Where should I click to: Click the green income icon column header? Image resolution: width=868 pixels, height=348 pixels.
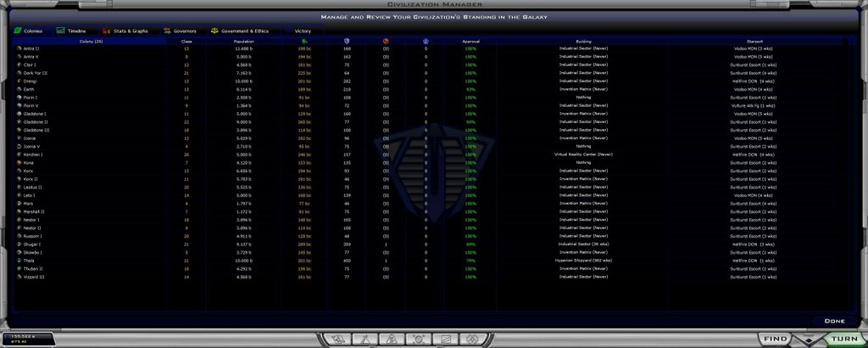coord(303,41)
